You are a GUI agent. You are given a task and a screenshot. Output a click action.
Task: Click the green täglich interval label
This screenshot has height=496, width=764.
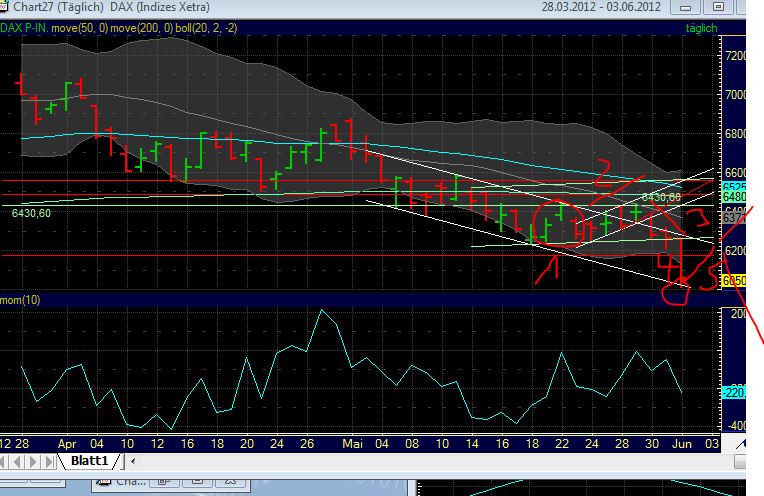tap(701, 28)
